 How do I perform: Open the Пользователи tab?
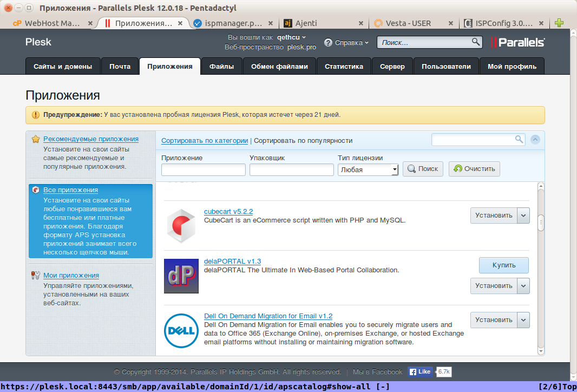coord(446,66)
